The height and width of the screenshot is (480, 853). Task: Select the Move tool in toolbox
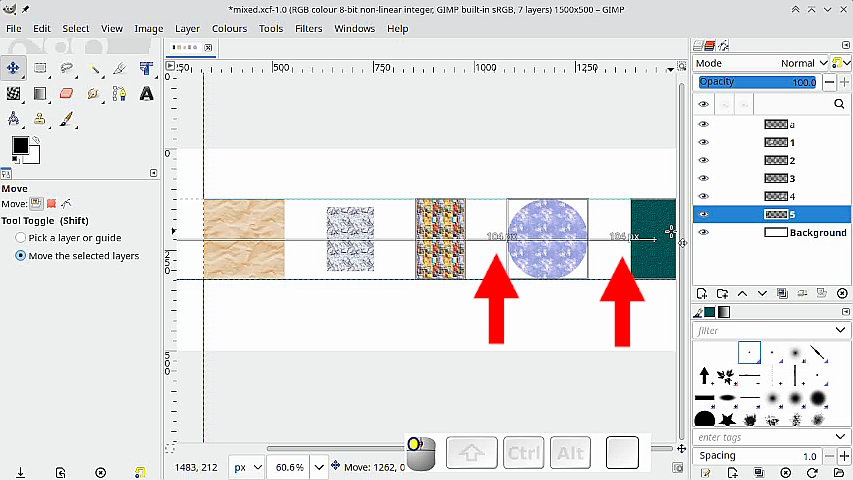tap(14, 68)
